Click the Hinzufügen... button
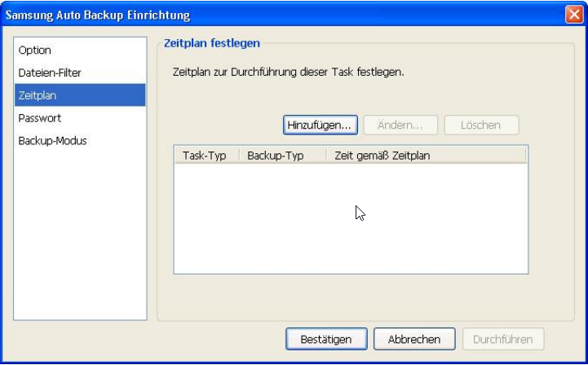Screen dimensions: 588x365 [321, 125]
